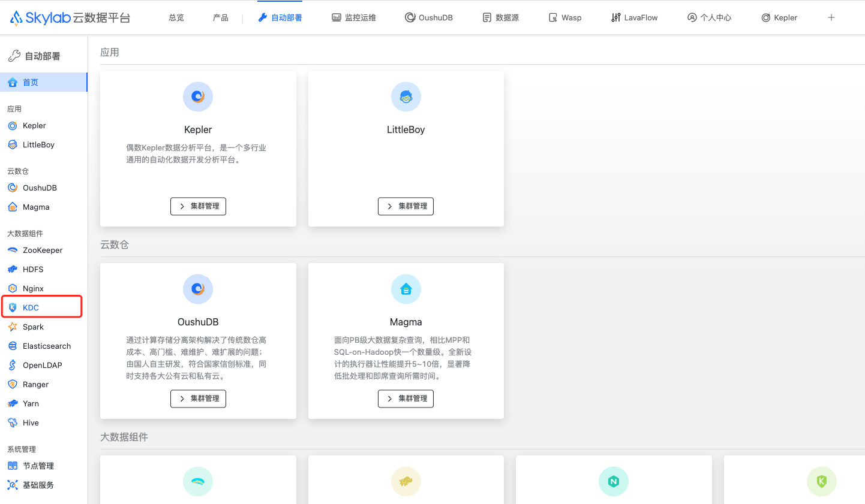Click the LittleBoy sidebar icon
This screenshot has width=865, height=504.
pos(13,145)
